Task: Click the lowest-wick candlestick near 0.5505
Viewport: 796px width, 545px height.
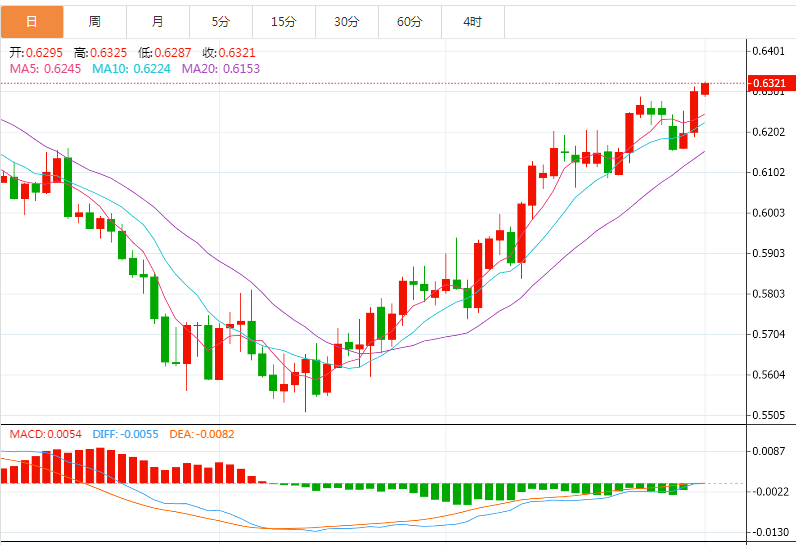Action: 306,383
